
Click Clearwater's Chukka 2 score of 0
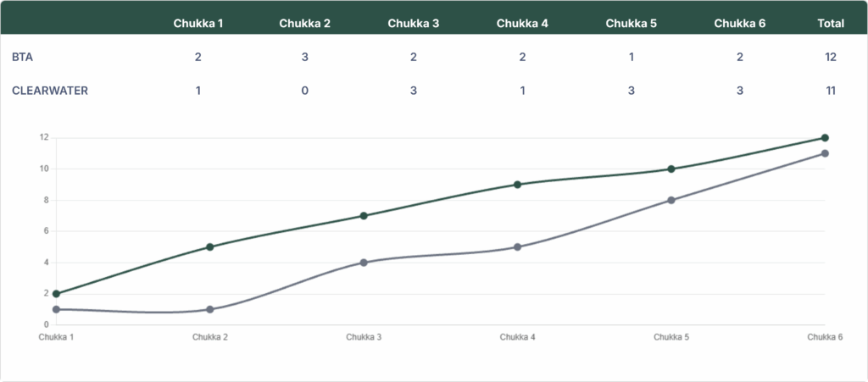[305, 90]
